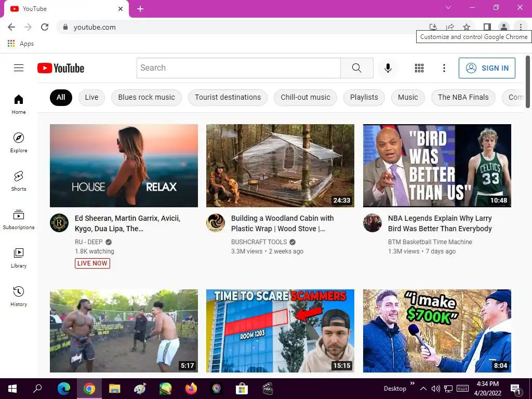Viewport: 532px width, 399px height.
Task: Open the RU - DEEP channel name
Action: pos(88,242)
